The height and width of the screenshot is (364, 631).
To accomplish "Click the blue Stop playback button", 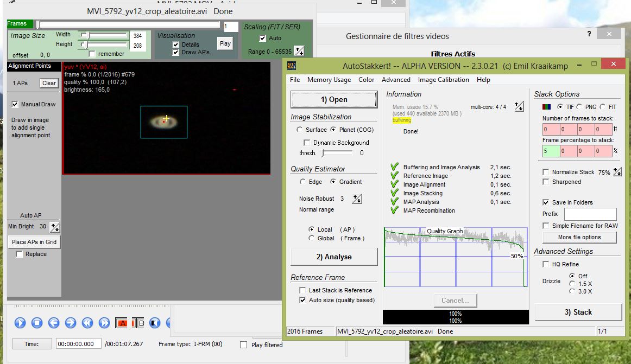I will [x=37, y=323].
